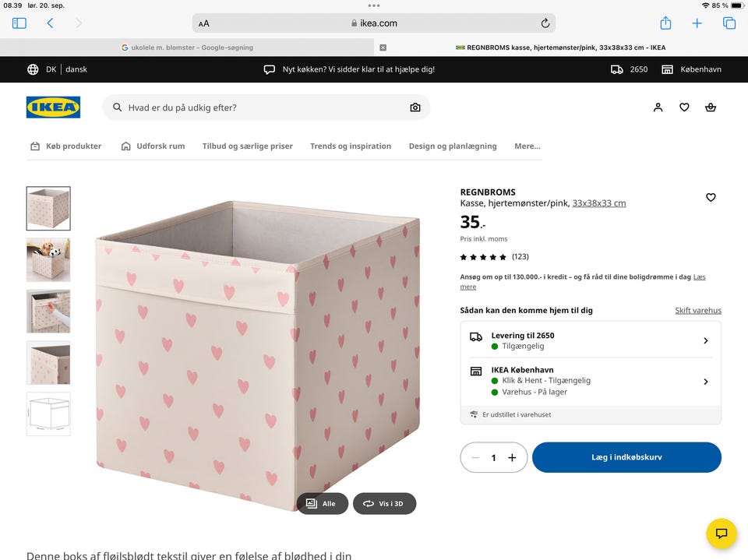The width and height of the screenshot is (748, 560).
Task: Decrease quantity with minus button
Action: (475, 458)
